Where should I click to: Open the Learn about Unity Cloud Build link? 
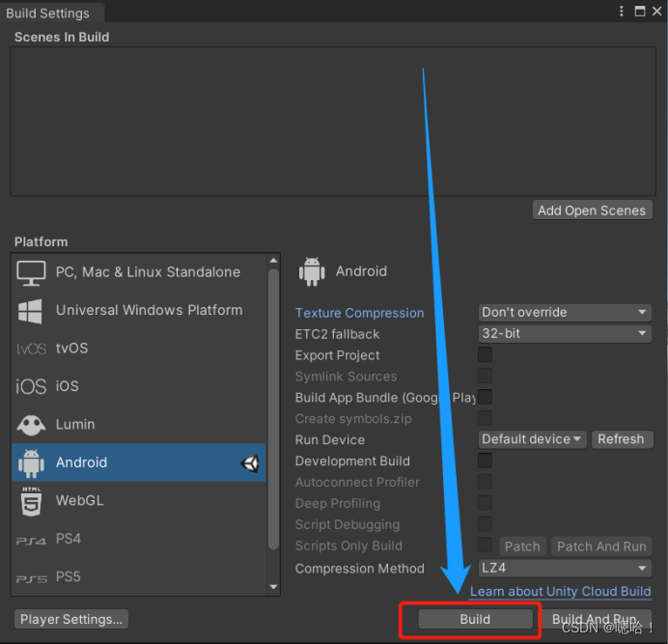pyautogui.click(x=560, y=592)
